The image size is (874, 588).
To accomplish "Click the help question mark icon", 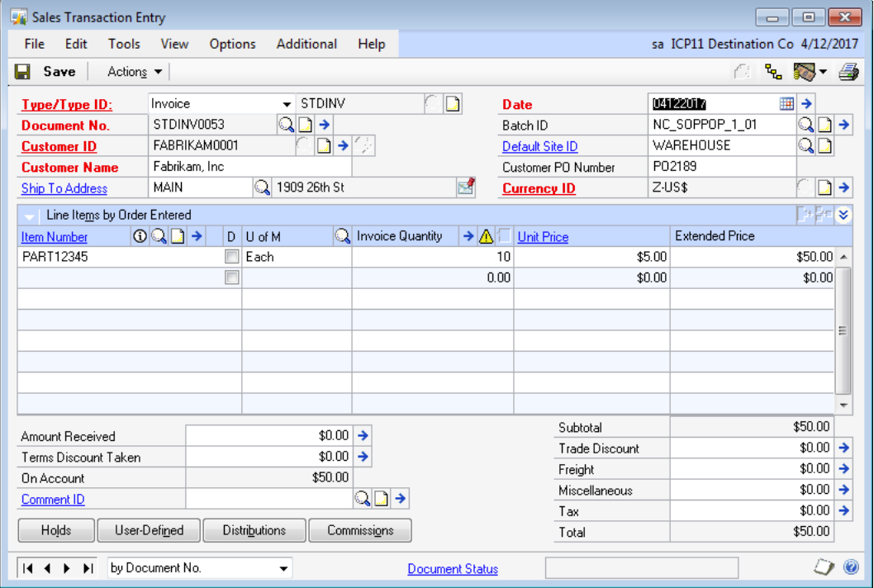I will click(x=852, y=567).
